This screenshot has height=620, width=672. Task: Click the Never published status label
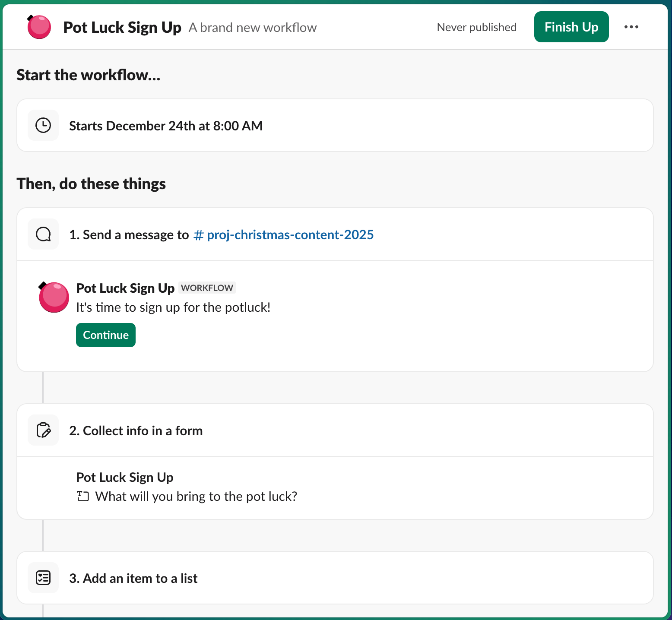(x=476, y=27)
